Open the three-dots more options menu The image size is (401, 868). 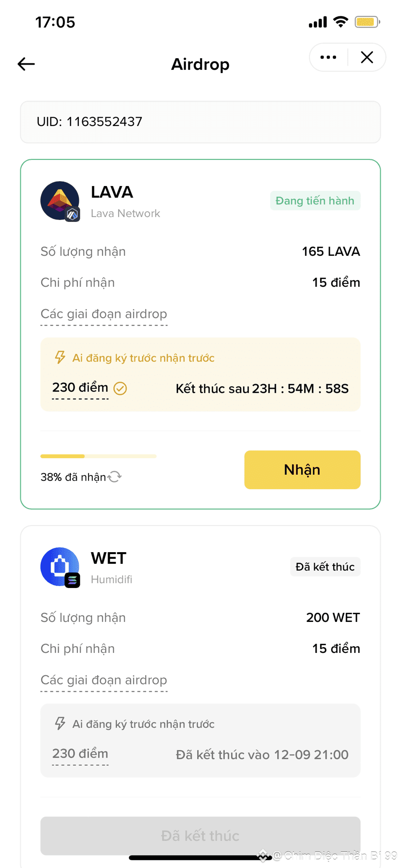pyautogui.click(x=328, y=57)
